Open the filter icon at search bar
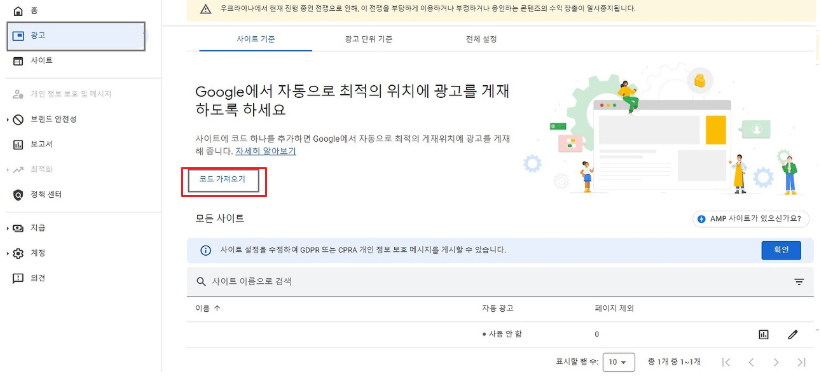821x376 pixels. tap(799, 282)
